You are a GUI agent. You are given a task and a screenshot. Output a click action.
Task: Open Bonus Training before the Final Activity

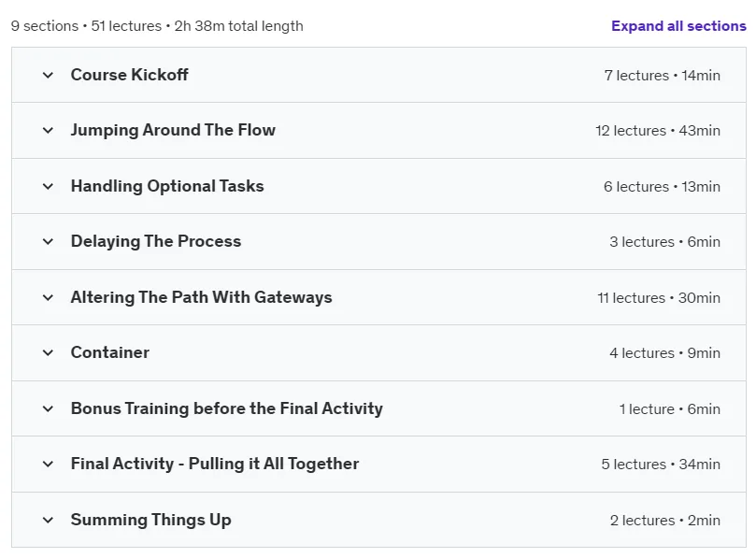click(x=226, y=408)
